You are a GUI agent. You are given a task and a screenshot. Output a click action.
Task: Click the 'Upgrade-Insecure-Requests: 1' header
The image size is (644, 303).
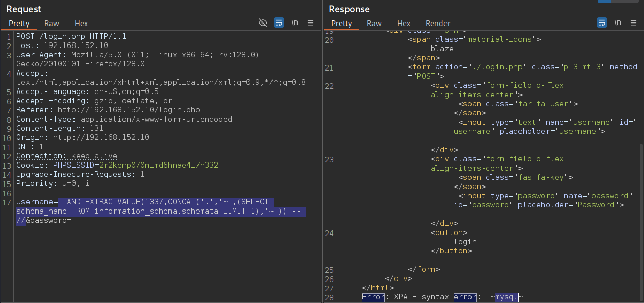[80, 175]
